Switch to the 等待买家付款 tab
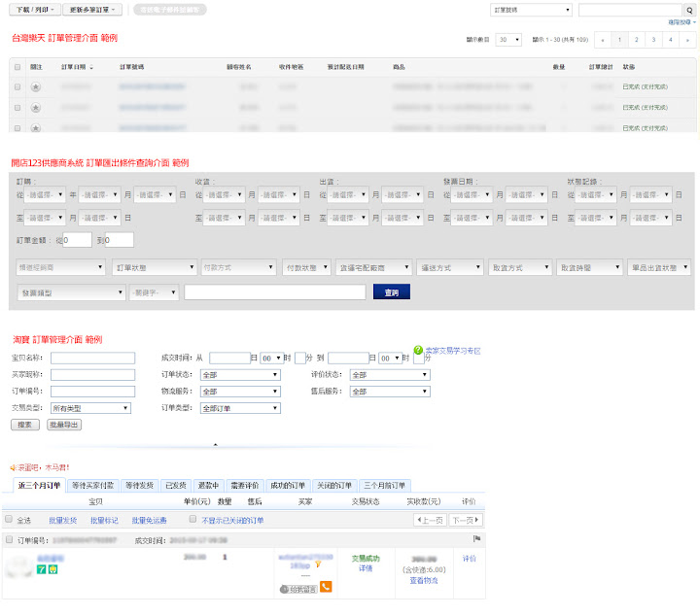The image size is (700, 616). click(92, 485)
